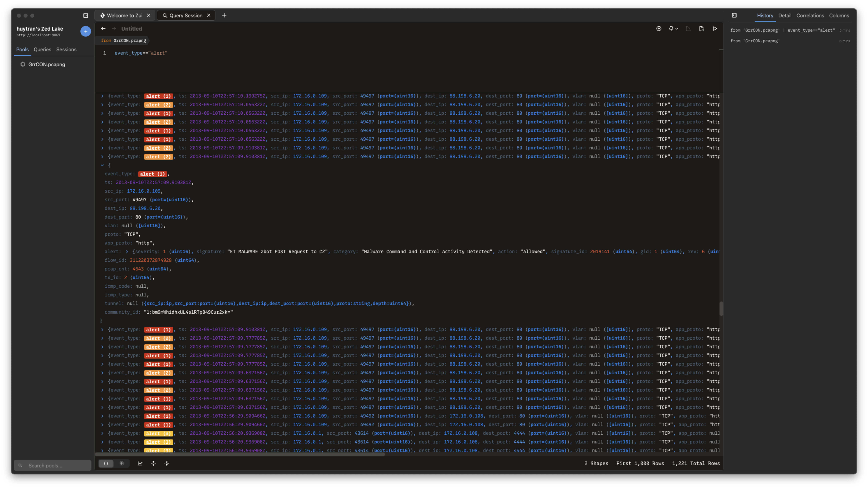Click expand all rows icon
Viewport: 868px width, 488px height.
[x=153, y=463]
